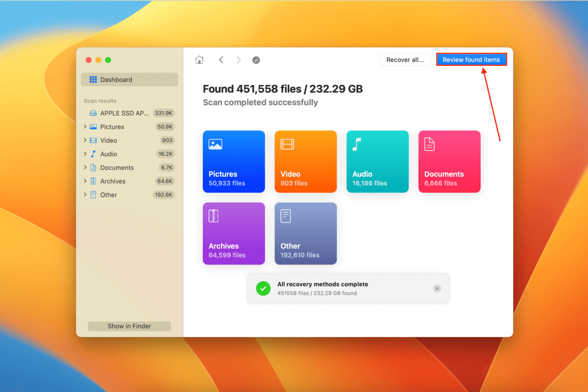Click the red close window button

click(x=89, y=60)
